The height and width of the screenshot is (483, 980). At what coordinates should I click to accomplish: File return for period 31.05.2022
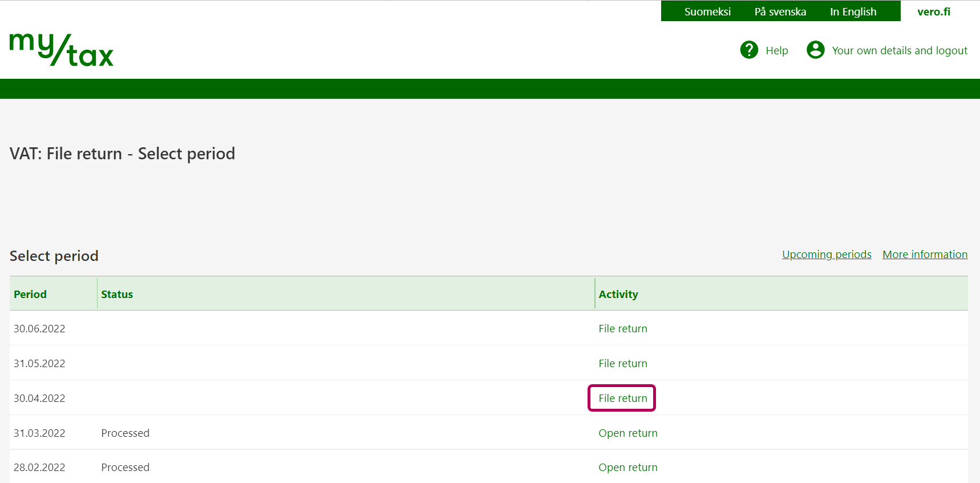623,364
